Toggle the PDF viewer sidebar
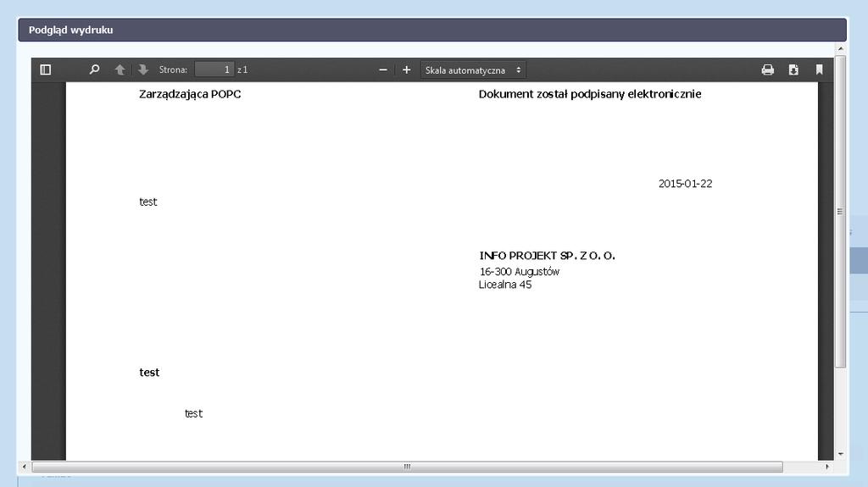The width and height of the screenshot is (868, 487). coord(46,69)
